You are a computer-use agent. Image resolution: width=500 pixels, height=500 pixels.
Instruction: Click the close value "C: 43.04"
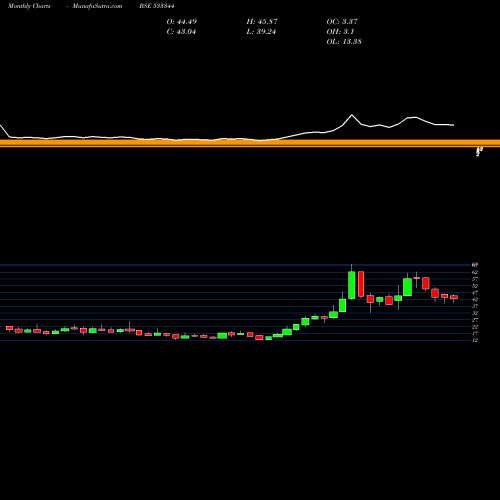pos(181,32)
